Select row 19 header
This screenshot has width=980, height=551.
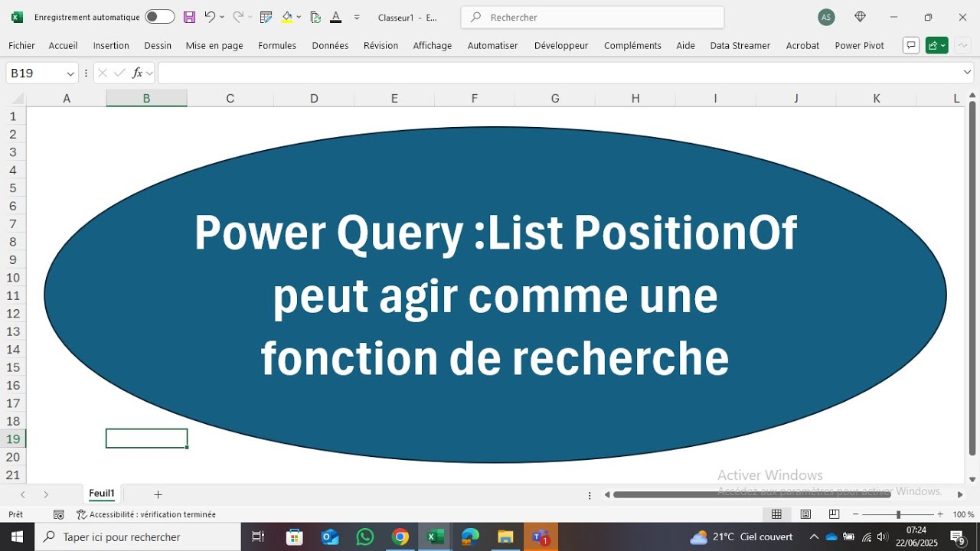(13, 439)
